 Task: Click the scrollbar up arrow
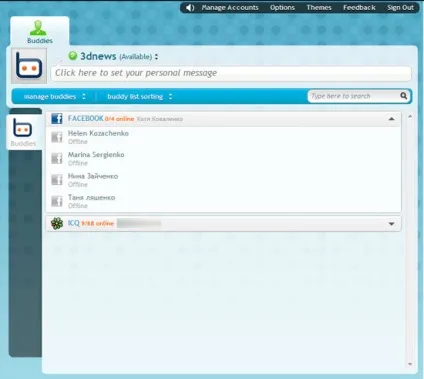point(410,116)
